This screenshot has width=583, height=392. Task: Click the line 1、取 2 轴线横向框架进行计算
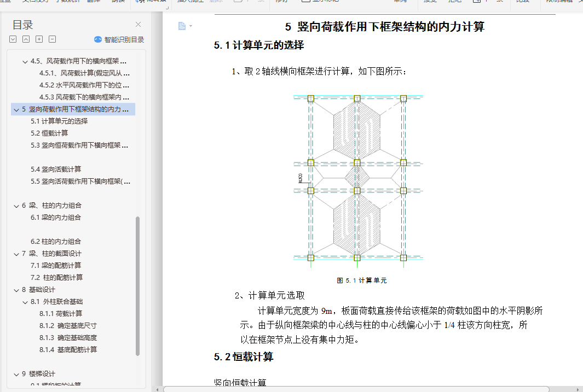pyautogui.click(x=319, y=71)
